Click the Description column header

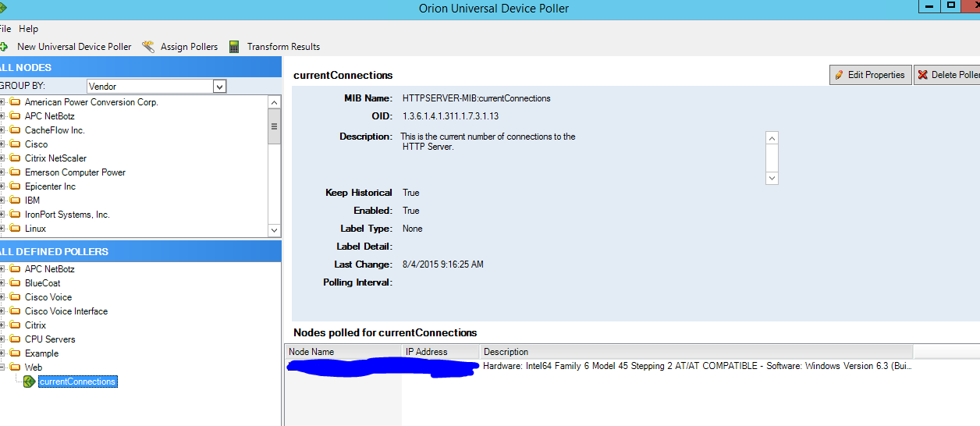pos(696,352)
